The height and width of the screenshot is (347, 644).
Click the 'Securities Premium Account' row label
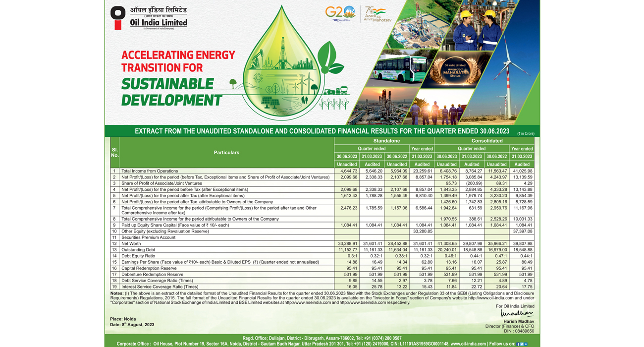pos(148,237)
